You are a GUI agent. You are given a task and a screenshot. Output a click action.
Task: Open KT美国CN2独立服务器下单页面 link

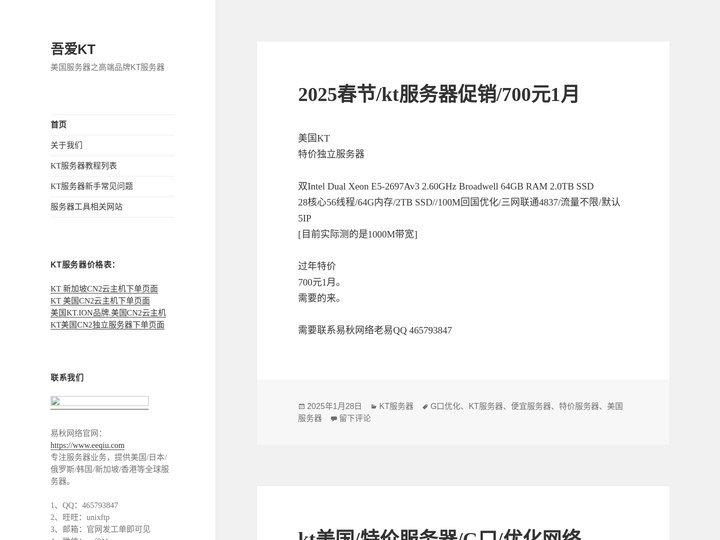[107, 325]
